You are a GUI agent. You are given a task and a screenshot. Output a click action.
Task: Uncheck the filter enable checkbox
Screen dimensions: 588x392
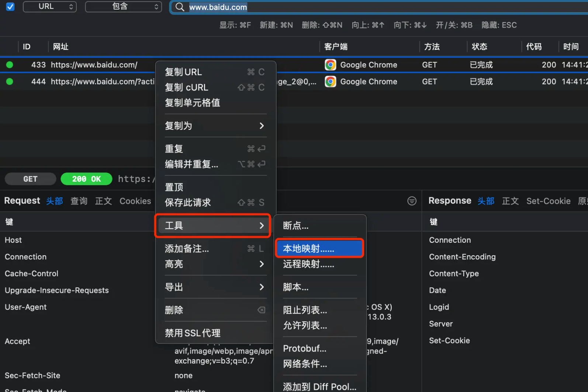tap(10, 7)
